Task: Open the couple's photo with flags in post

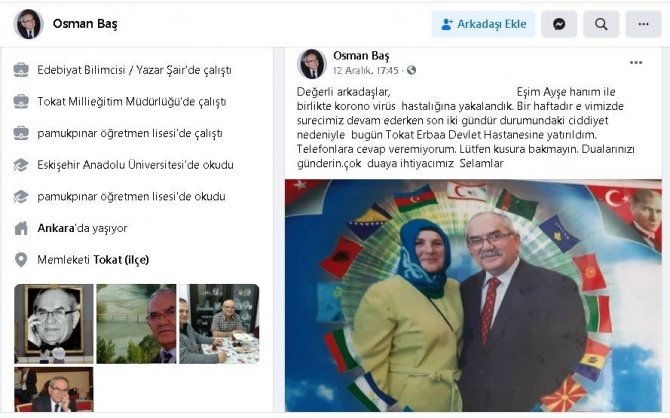Action: pyautogui.click(x=473, y=296)
